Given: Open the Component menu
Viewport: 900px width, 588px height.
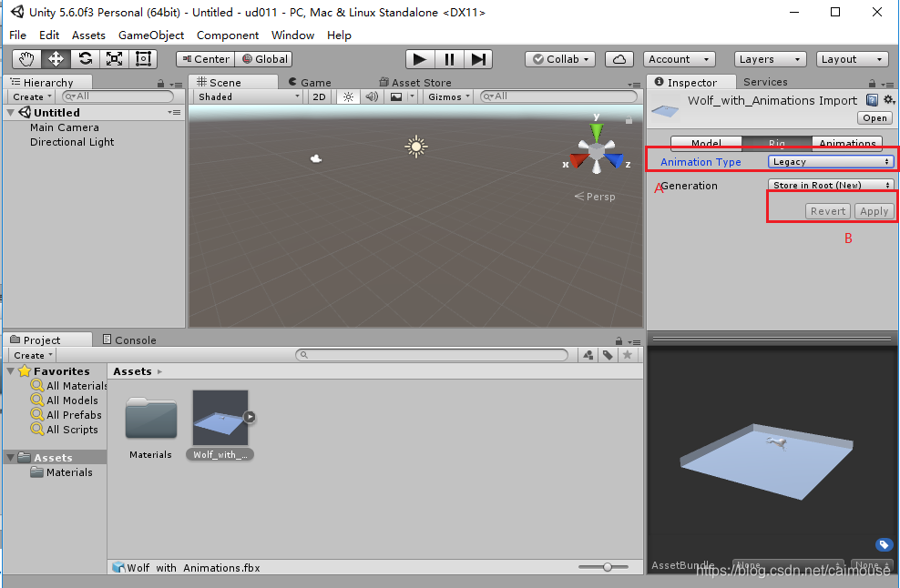Looking at the screenshot, I should click(x=228, y=35).
